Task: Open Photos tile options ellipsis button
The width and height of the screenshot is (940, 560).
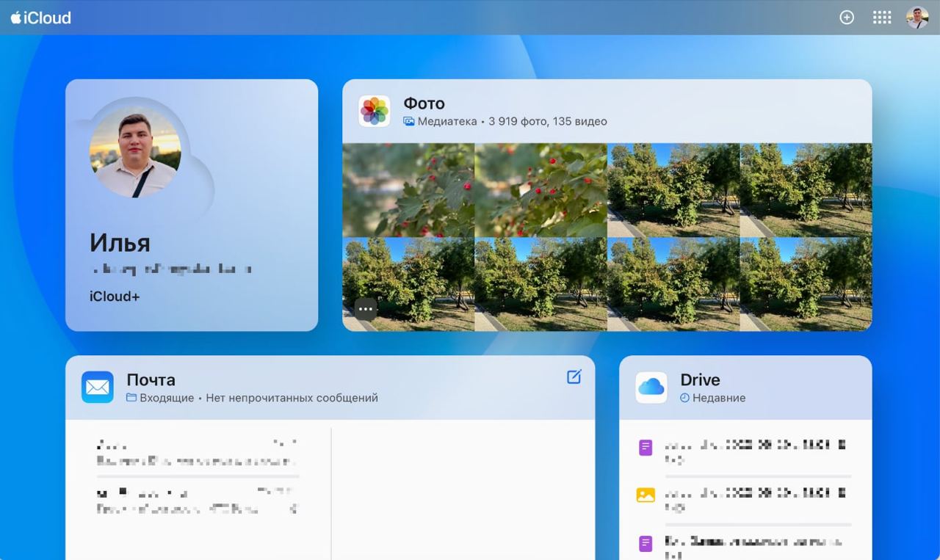Action: [366, 309]
